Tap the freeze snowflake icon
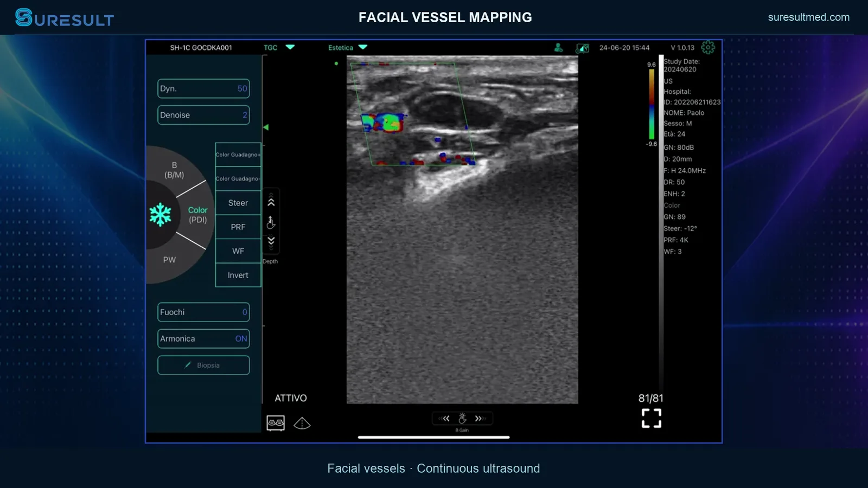This screenshot has width=868, height=488. 160,215
